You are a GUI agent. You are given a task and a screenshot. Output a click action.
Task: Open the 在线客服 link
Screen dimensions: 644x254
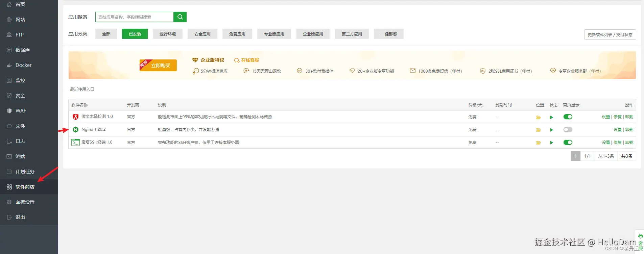pos(247,60)
